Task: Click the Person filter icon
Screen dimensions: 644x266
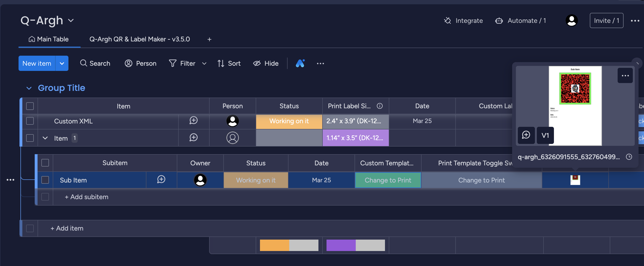Action: click(x=129, y=63)
